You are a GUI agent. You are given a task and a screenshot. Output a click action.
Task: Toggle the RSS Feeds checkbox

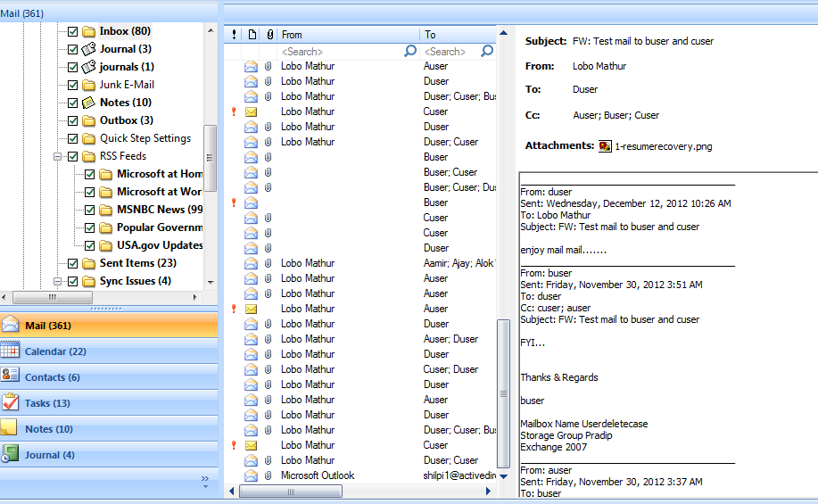click(x=73, y=156)
